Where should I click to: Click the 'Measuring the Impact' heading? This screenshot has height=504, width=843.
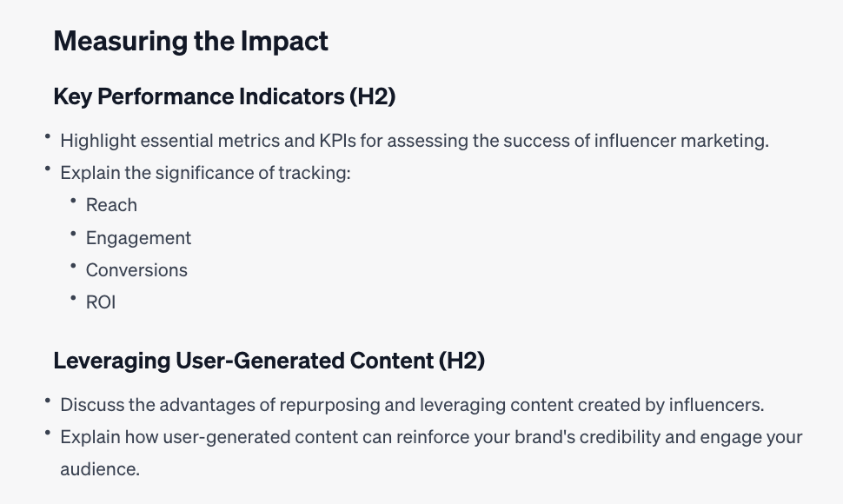(x=191, y=42)
